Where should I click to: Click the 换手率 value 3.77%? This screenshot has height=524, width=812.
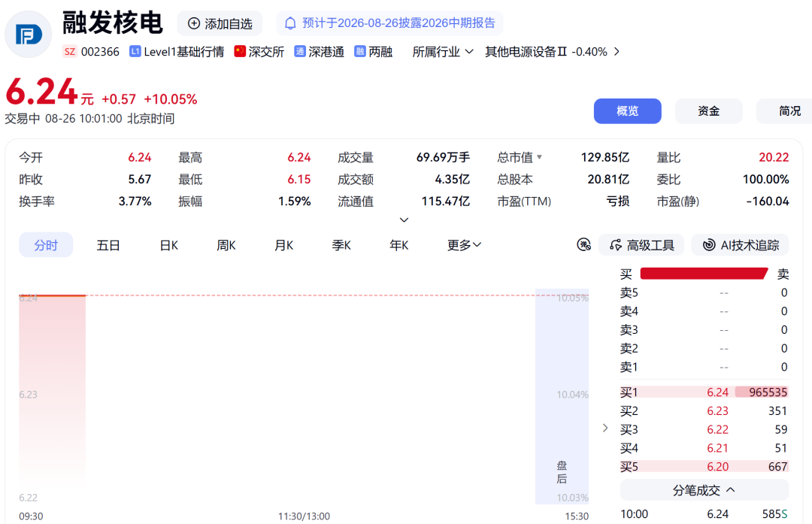pyautogui.click(x=135, y=201)
